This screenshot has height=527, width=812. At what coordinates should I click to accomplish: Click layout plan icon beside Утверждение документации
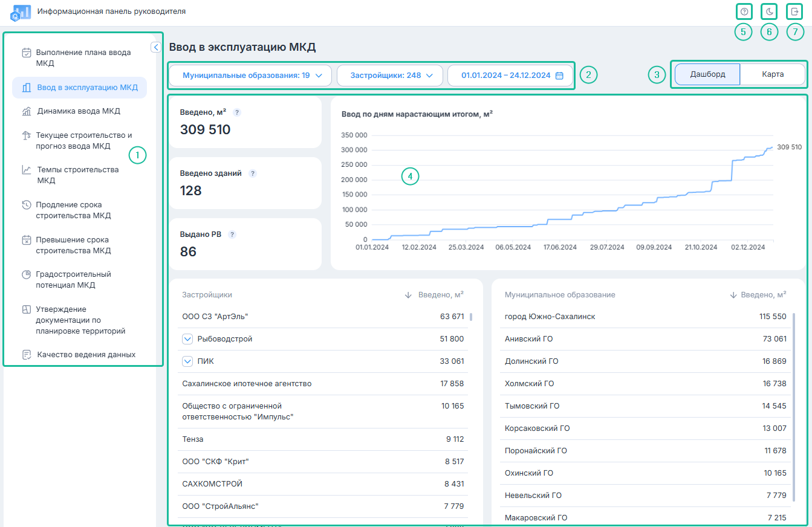click(27, 309)
